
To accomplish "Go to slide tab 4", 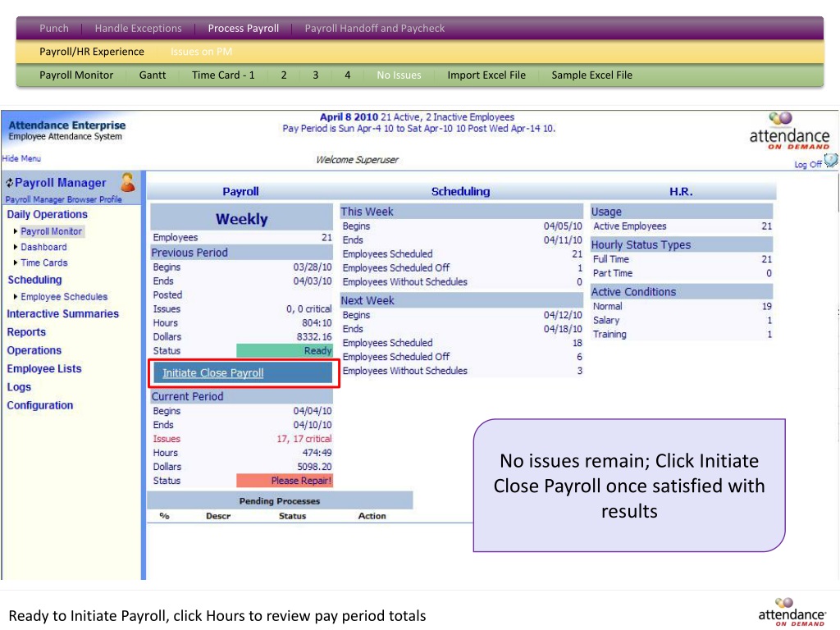I will click(x=348, y=75).
